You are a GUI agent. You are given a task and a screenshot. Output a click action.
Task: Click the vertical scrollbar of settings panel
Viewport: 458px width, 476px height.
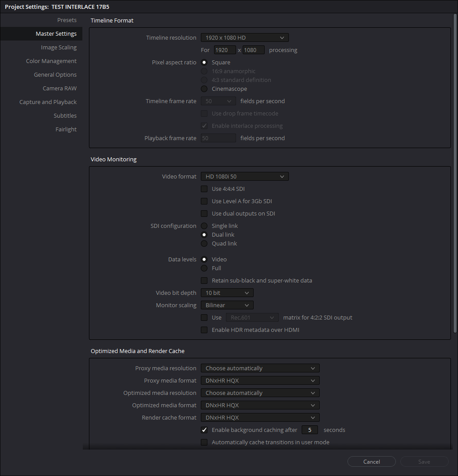(454, 173)
